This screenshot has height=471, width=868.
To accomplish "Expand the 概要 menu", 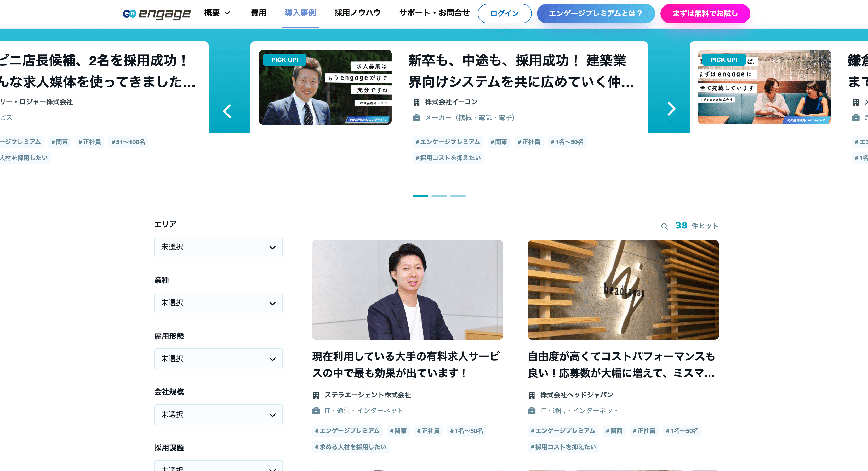I will (x=217, y=13).
